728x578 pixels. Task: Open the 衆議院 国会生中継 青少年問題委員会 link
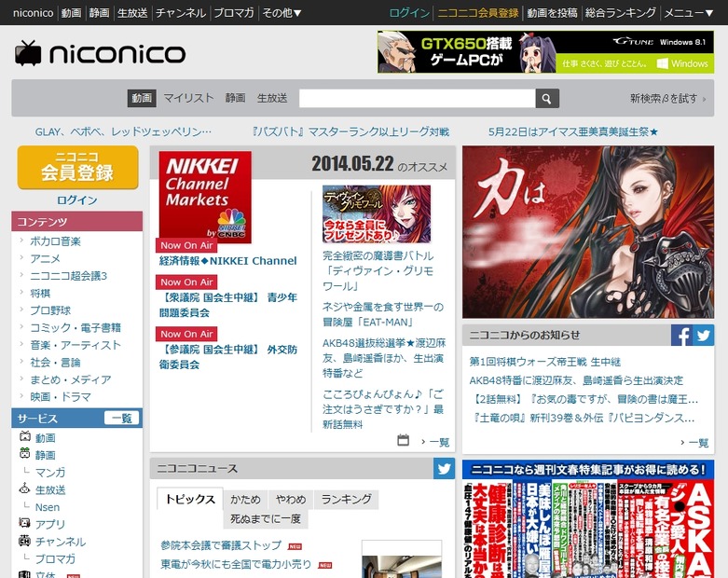pyautogui.click(x=228, y=305)
